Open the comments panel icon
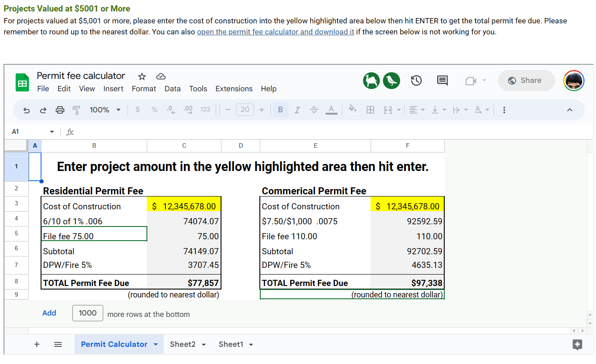Viewport: 596px width, 364px height. [442, 81]
